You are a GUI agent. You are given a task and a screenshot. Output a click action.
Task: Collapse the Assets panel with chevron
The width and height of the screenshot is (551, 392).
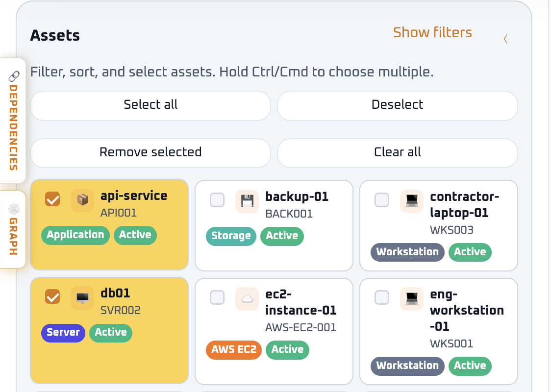[x=505, y=39]
